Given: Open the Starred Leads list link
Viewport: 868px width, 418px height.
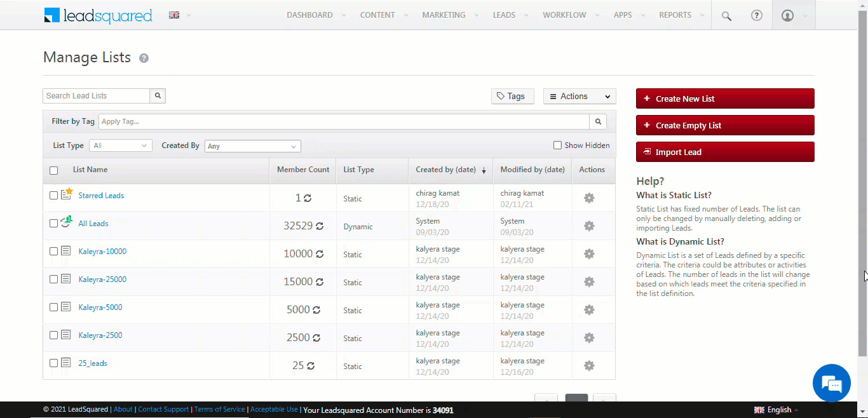Looking at the screenshot, I should [x=101, y=196].
